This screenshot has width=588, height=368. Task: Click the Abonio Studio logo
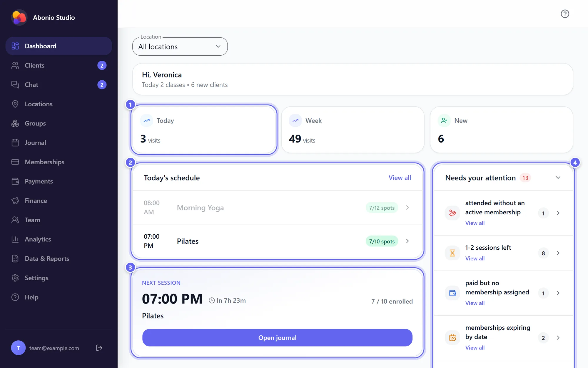click(x=19, y=18)
